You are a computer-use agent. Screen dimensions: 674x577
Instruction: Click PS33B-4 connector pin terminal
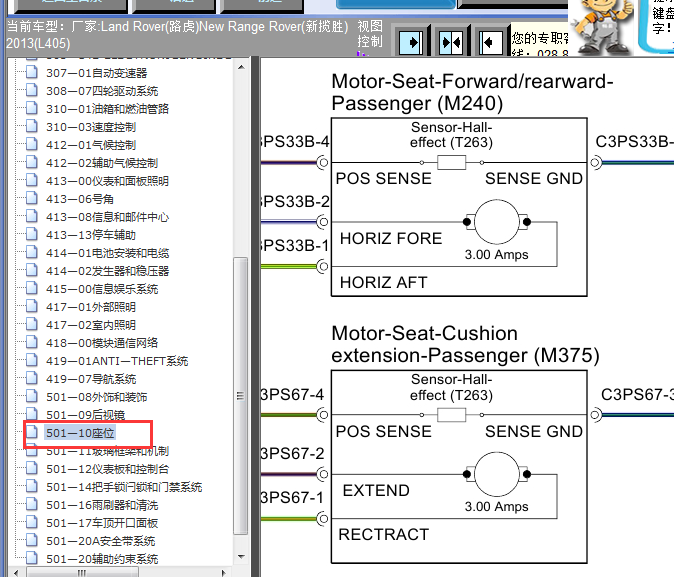click(x=322, y=163)
